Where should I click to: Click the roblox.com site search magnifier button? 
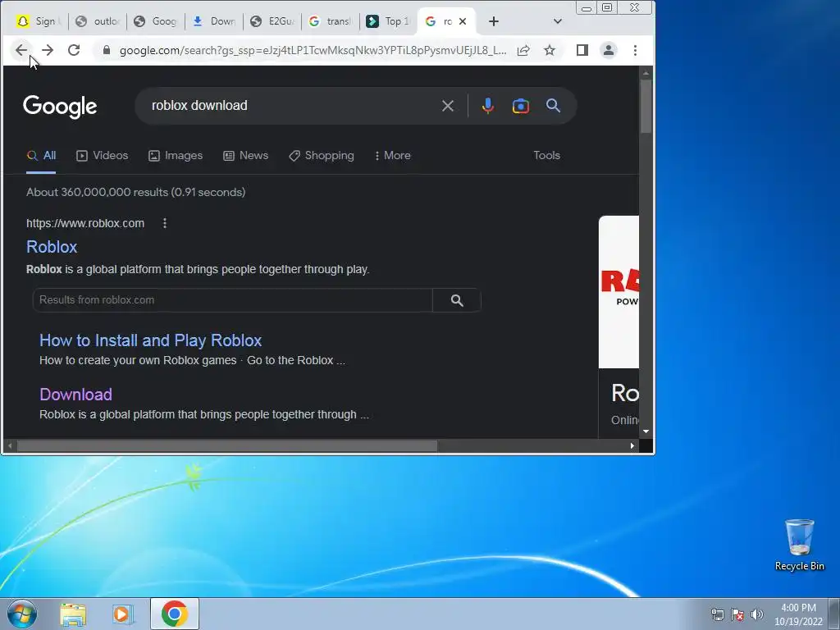(x=457, y=300)
